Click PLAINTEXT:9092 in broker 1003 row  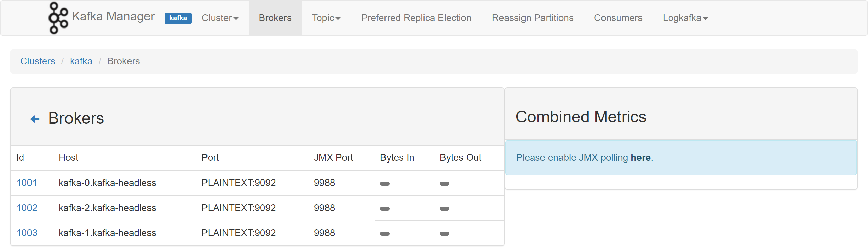[238, 233]
